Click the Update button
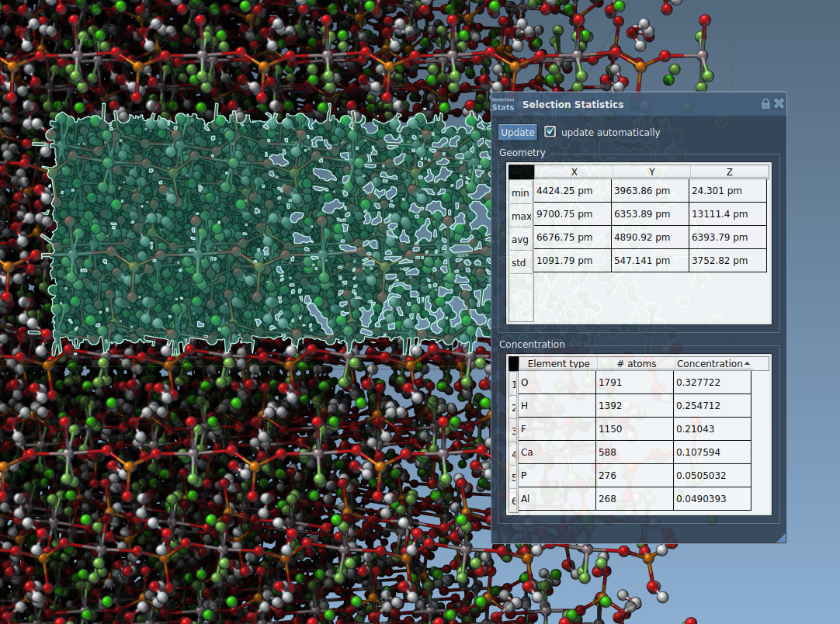 (x=517, y=133)
